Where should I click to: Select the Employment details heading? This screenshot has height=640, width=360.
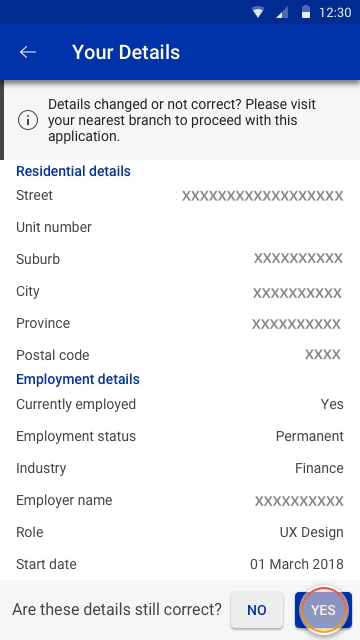[78, 379]
